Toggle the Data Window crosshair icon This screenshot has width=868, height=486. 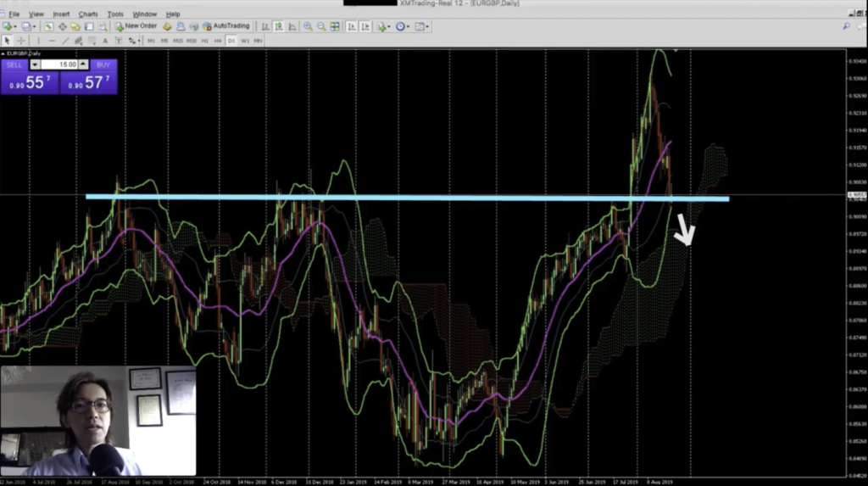coord(63,26)
